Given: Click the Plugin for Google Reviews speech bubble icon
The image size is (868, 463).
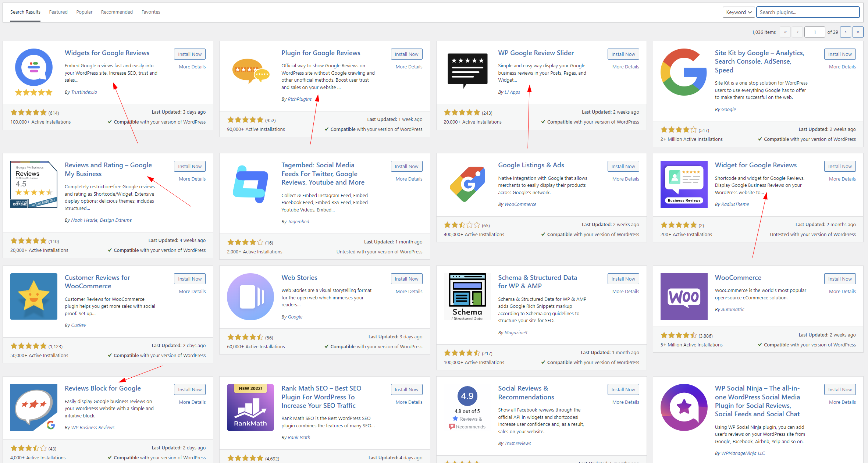Looking at the screenshot, I should click(x=250, y=72).
